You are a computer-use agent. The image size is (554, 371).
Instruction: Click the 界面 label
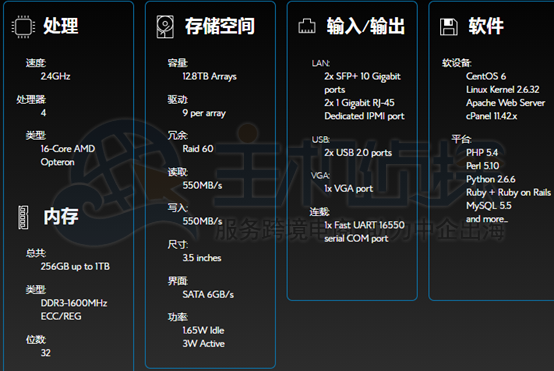point(177,281)
